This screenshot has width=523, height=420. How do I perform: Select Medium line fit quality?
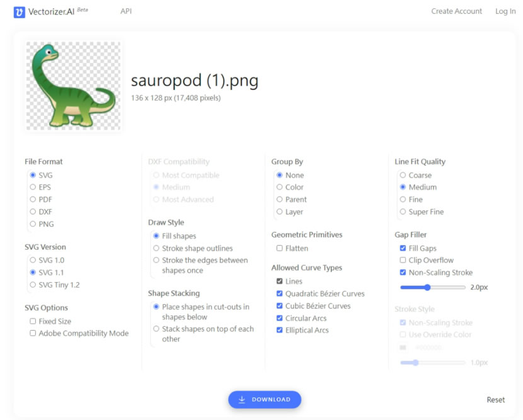click(403, 187)
